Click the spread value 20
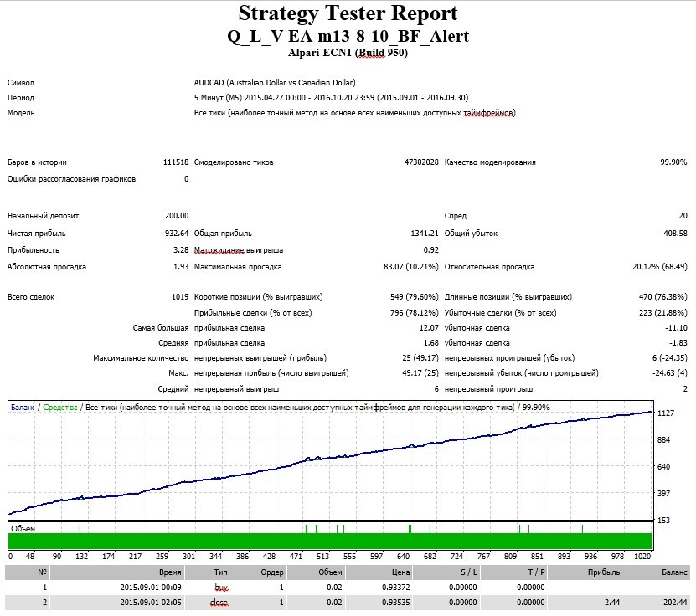The height and width of the screenshot is (616, 696). click(x=683, y=216)
